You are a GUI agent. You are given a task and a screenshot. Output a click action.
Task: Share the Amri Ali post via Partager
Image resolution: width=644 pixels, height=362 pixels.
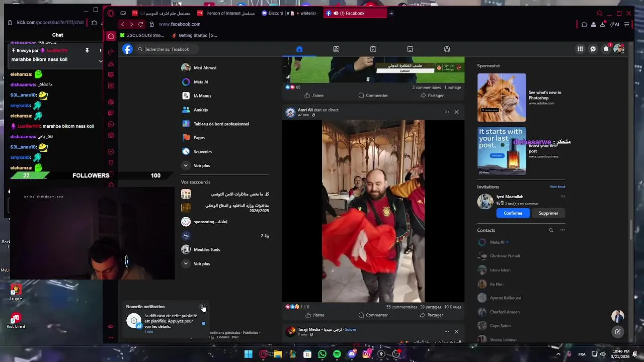[x=432, y=315]
